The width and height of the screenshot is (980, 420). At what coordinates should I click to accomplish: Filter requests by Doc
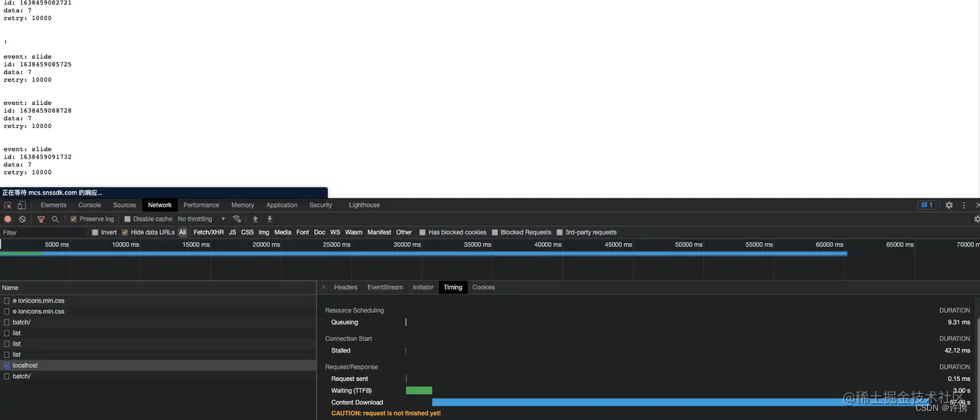(320, 232)
